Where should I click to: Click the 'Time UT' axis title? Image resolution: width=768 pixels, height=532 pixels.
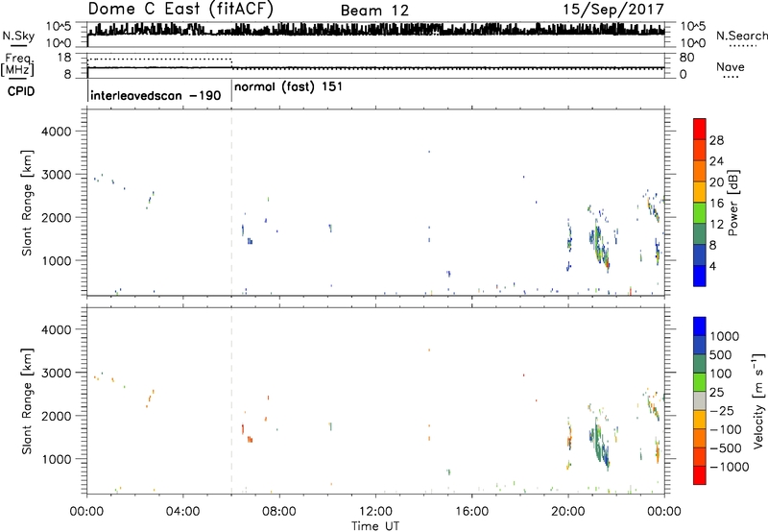click(375, 526)
